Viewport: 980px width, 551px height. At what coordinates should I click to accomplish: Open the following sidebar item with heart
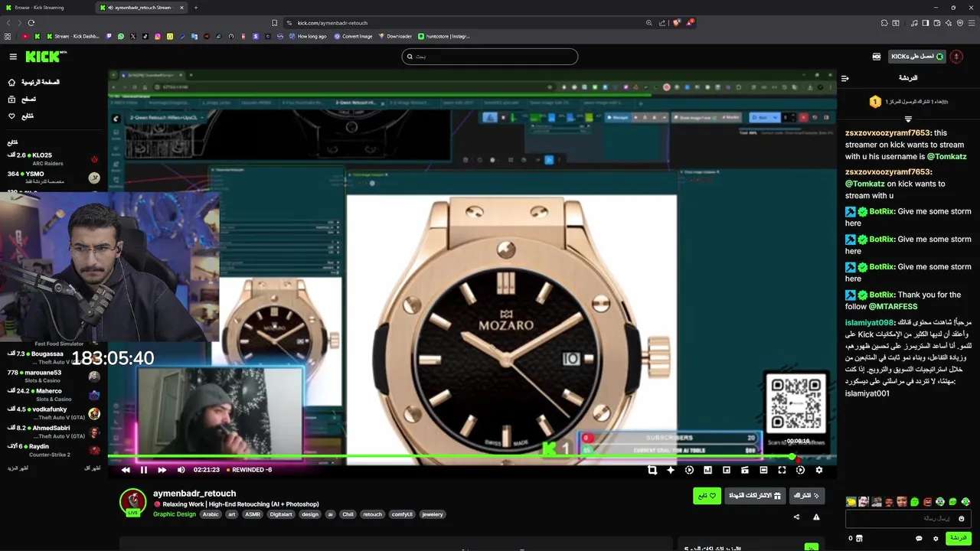pyautogui.click(x=21, y=116)
